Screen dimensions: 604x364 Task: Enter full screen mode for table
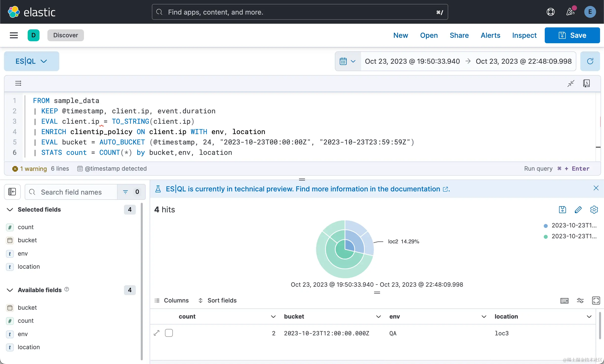[x=596, y=301]
